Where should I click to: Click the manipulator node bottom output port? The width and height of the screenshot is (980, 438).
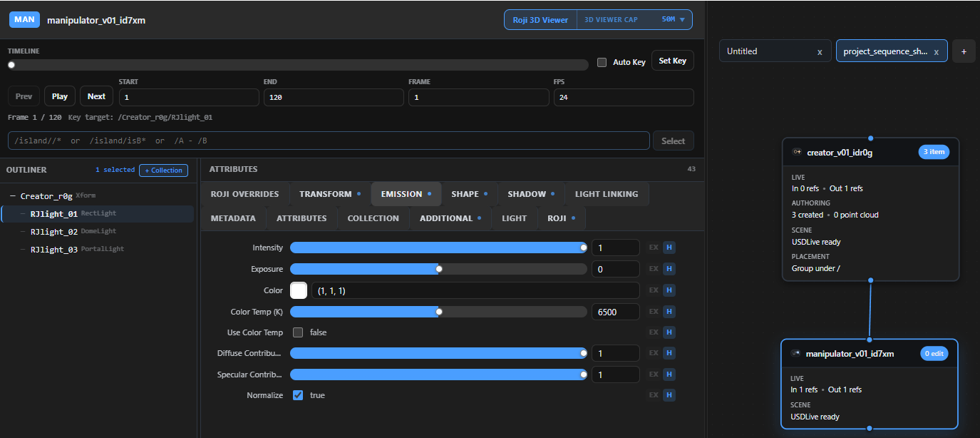[x=870, y=429]
